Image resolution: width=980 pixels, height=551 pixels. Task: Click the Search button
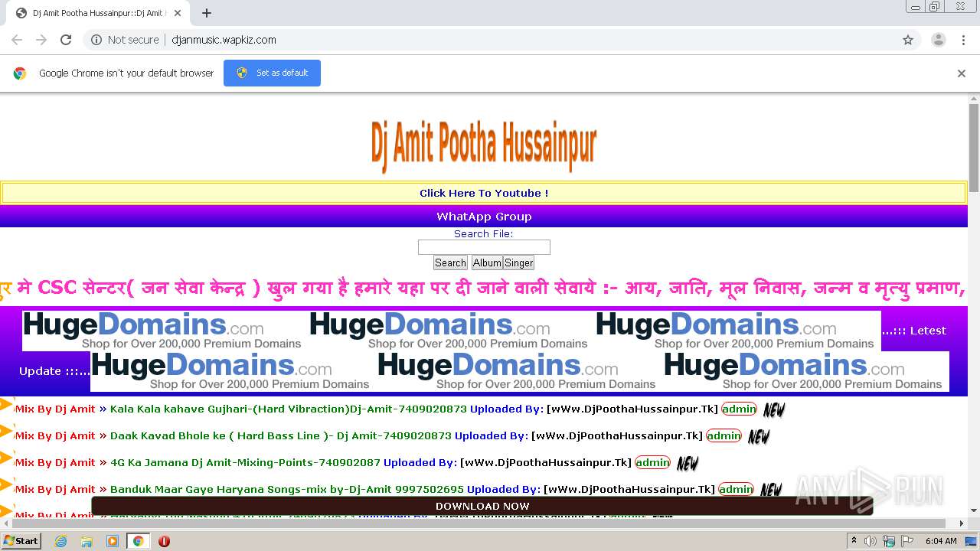(x=450, y=262)
